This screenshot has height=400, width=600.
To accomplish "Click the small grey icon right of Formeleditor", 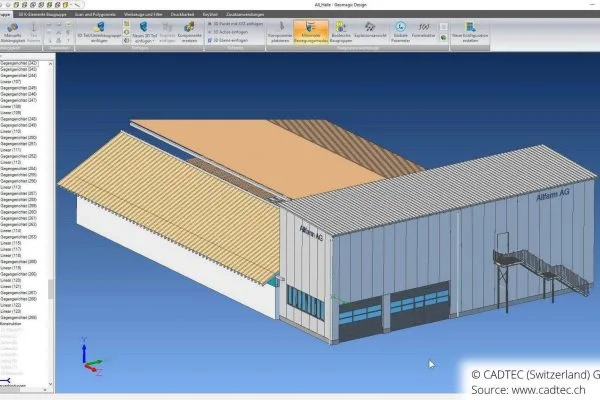I will (443, 26).
